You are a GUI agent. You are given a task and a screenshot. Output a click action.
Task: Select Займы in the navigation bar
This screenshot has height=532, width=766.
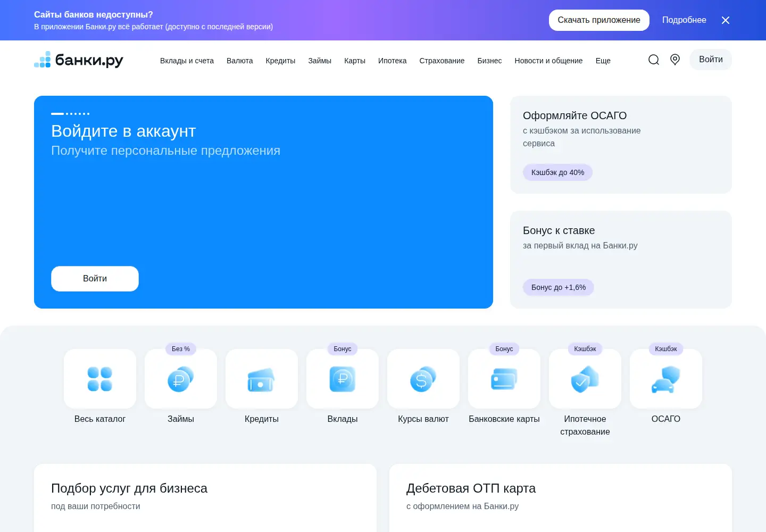pos(320,61)
